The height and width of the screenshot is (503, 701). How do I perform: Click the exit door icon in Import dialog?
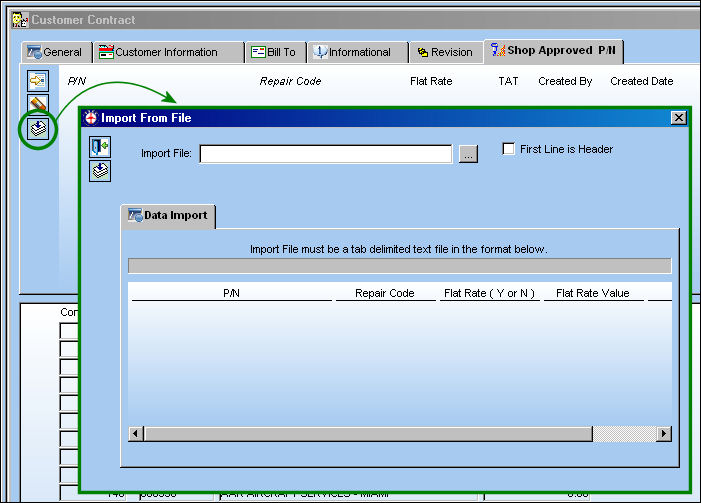pyautogui.click(x=100, y=147)
